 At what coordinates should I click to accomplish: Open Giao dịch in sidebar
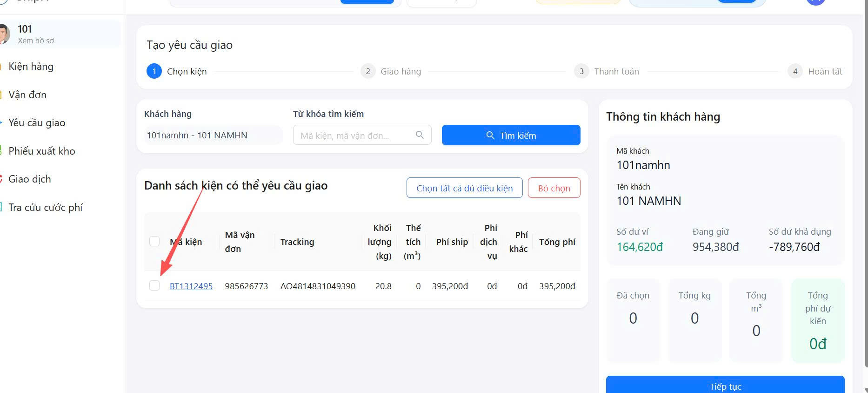30,179
